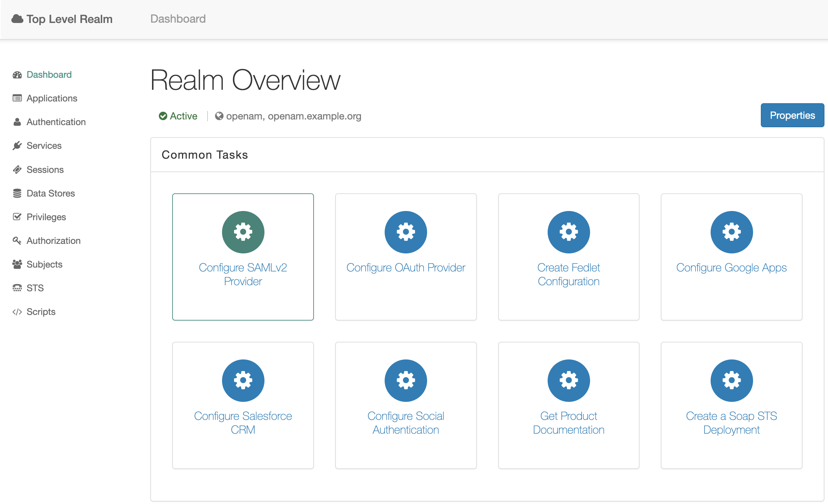The width and height of the screenshot is (828, 504).
Task: Click the gear icon for Configure Google Apps
Action: coord(731,232)
